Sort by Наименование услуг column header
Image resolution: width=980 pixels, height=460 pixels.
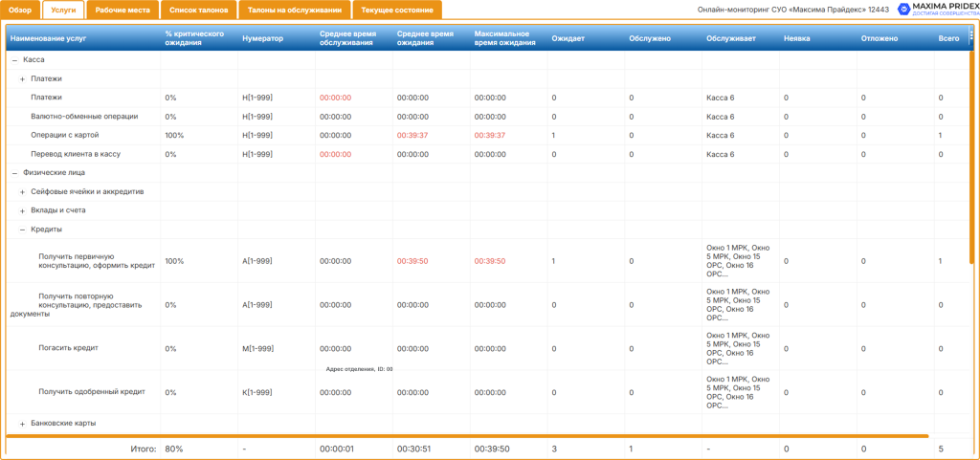click(x=83, y=38)
